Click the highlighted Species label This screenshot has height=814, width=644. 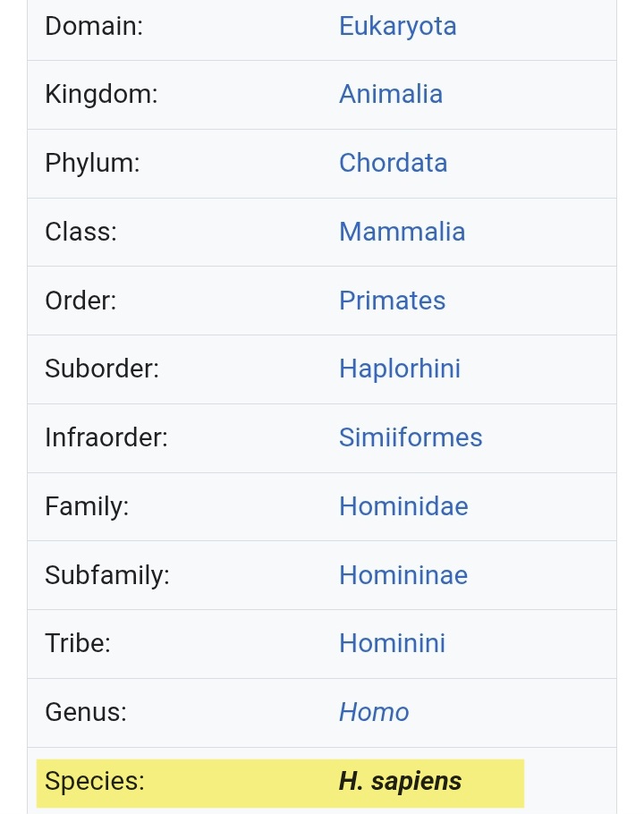point(95,781)
